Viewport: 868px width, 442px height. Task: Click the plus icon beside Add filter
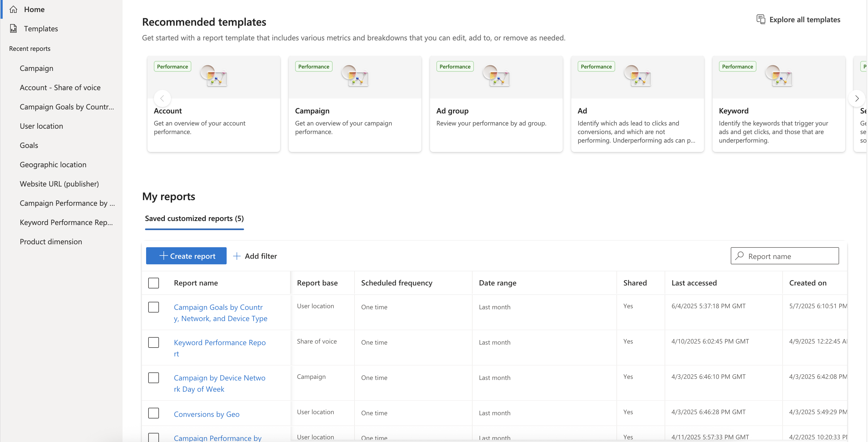click(237, 256)
